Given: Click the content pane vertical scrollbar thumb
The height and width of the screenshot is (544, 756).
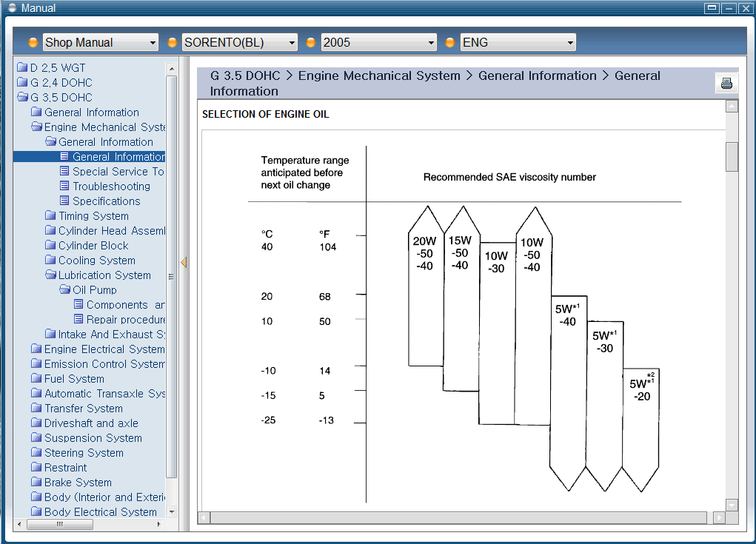Looking at the screenshot, I should point(732,156).
